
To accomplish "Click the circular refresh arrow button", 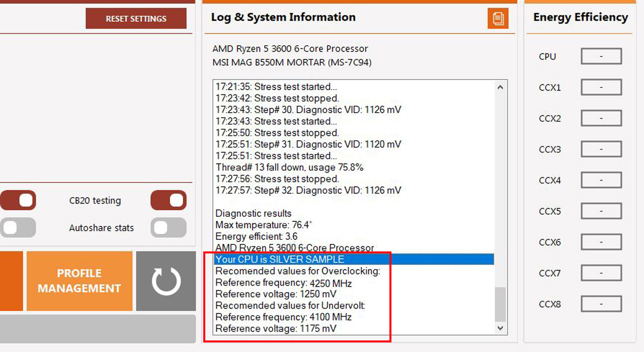I will [166, 281].
